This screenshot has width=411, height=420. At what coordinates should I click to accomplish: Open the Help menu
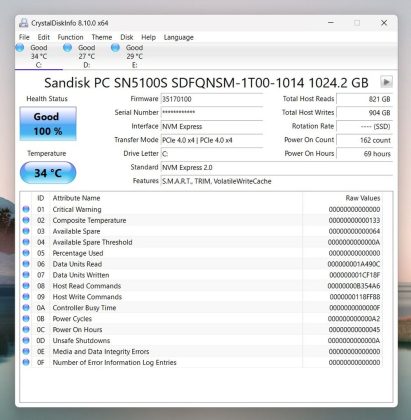(x=148, y=37)
